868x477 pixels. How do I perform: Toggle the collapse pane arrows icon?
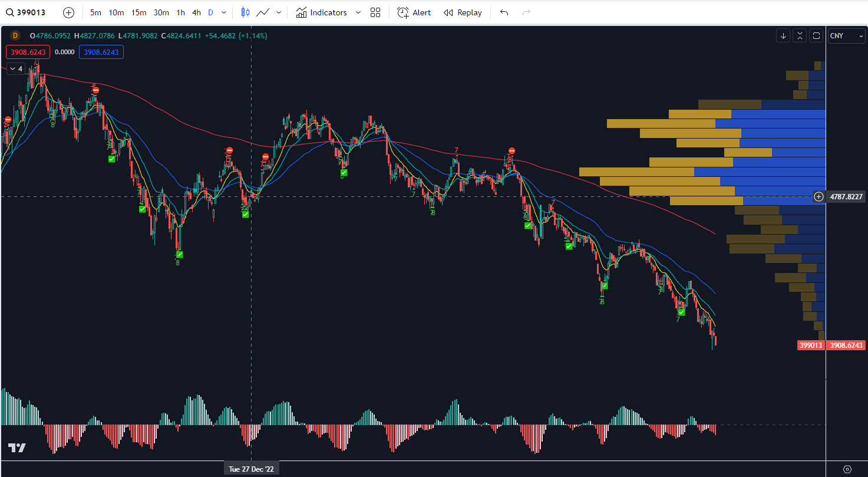point(800,36)
